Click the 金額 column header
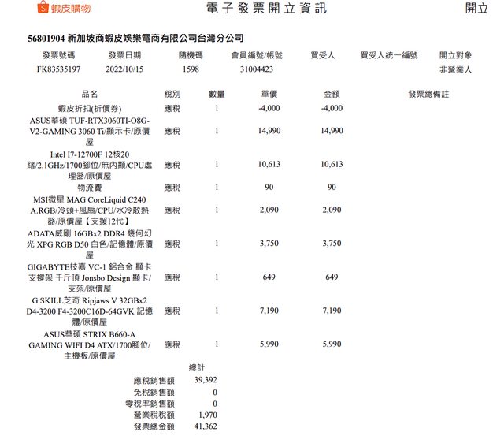The image size is (504, 443). tap(332, 94)
